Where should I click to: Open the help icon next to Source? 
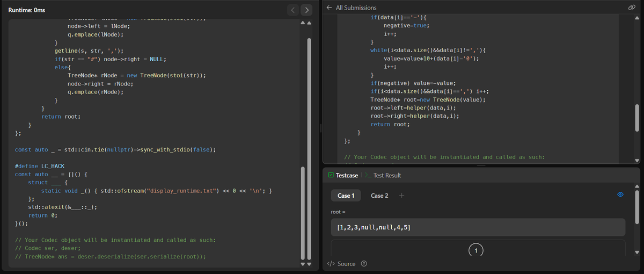pos(364,264)
